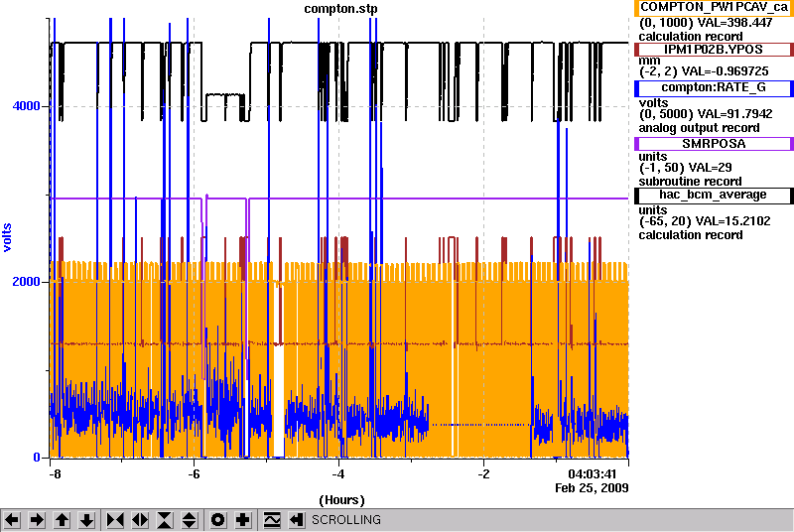Click the 2000 y-axis label
The height and width of the screenshot is (532, 794).
coord(26,282)
